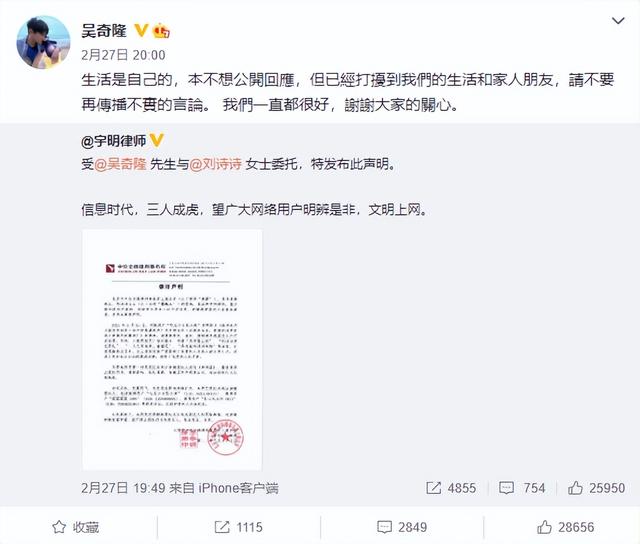Like the original post with 25950 likes
The image size is (640, 544).
coord(596,488)
